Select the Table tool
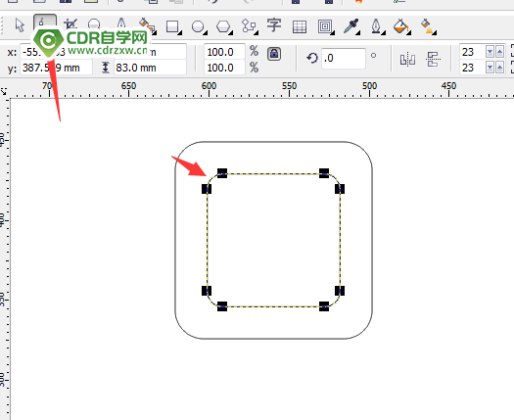The height and width of the screenshot is (420, 514). tap(300, 26)
